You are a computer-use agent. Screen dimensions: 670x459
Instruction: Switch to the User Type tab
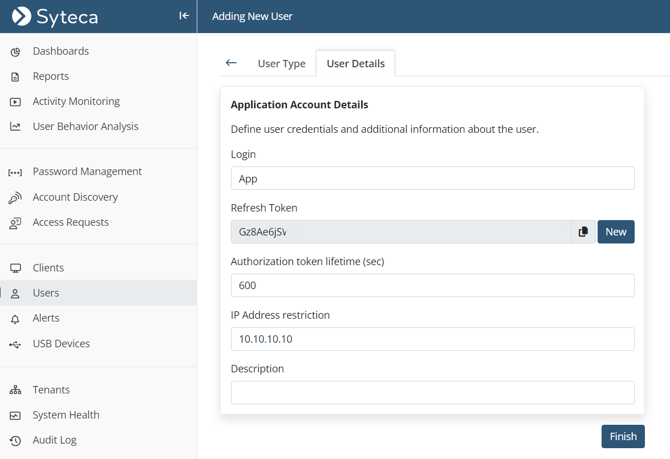click(x=281, y=64)
